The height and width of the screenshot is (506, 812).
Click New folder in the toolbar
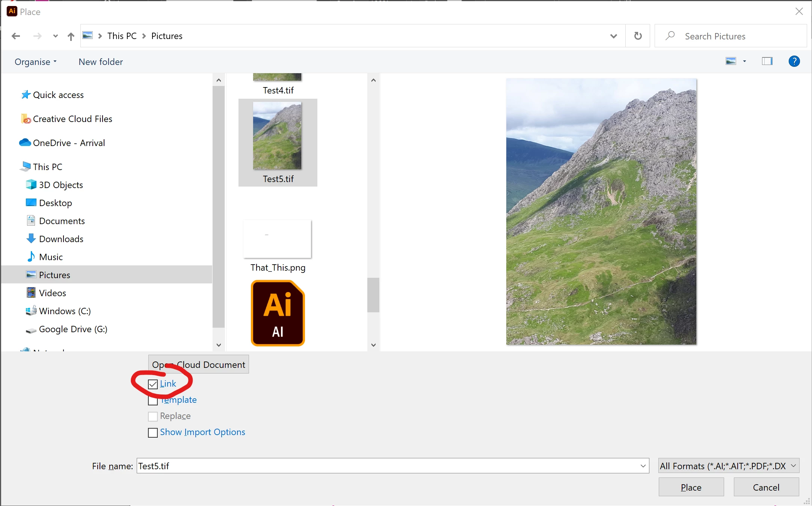101,62
